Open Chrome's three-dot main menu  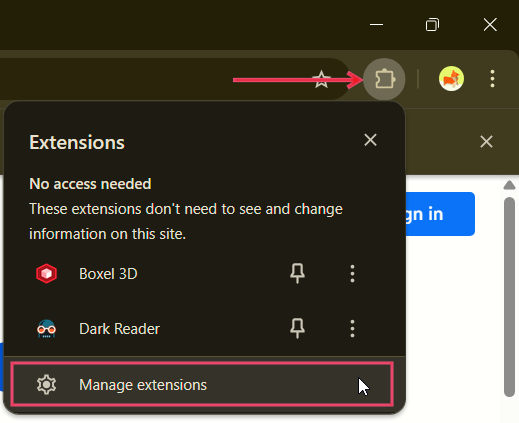[x=492, y=79]
